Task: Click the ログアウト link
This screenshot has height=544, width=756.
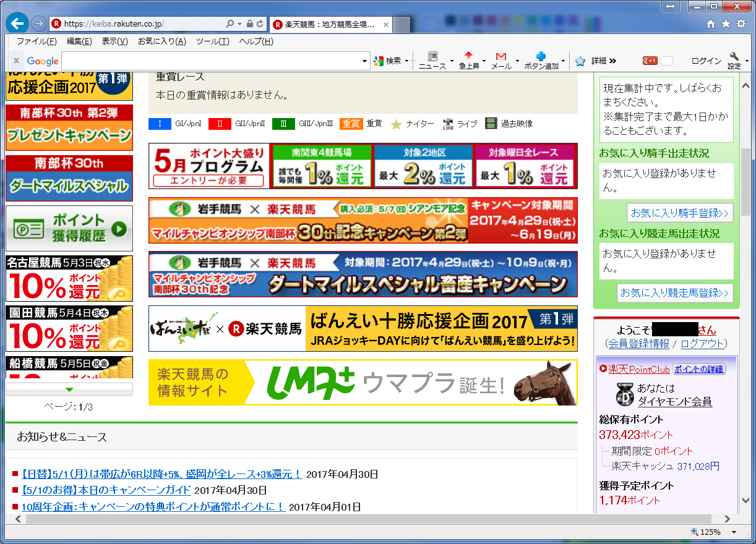Action: [x=702, y=344]
